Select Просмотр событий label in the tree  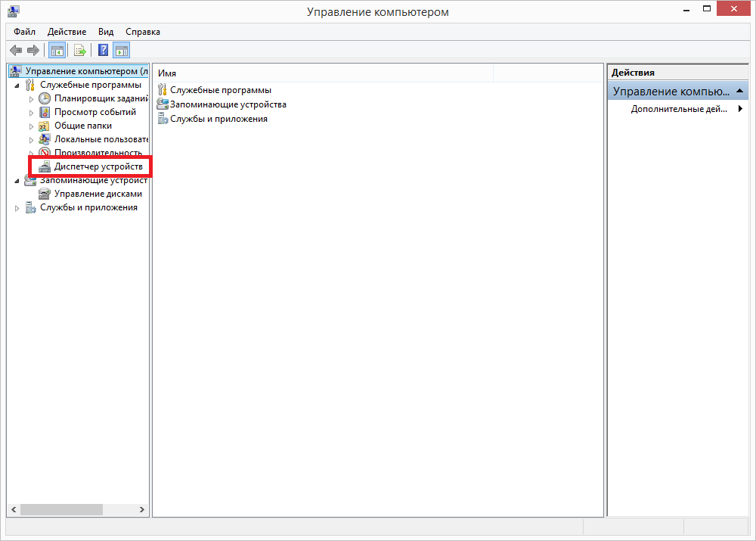[95, 112]
